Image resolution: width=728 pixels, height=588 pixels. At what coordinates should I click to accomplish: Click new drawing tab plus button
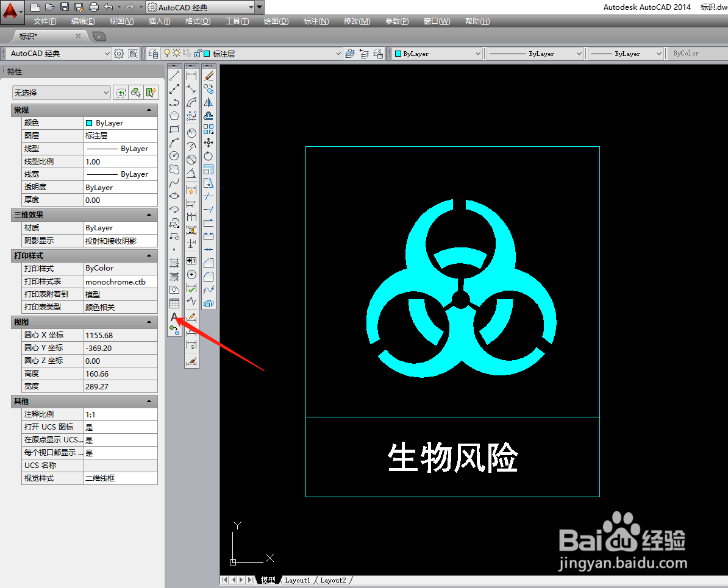tap(99, 36)
